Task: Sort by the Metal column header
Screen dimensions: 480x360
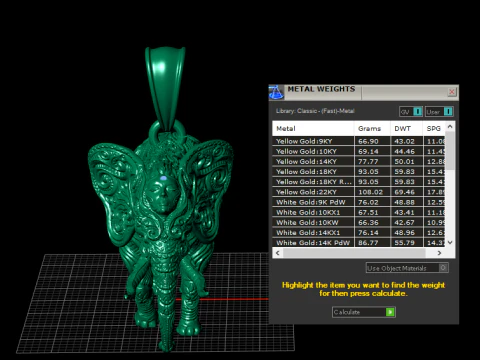Action: (x=313, y=129)
